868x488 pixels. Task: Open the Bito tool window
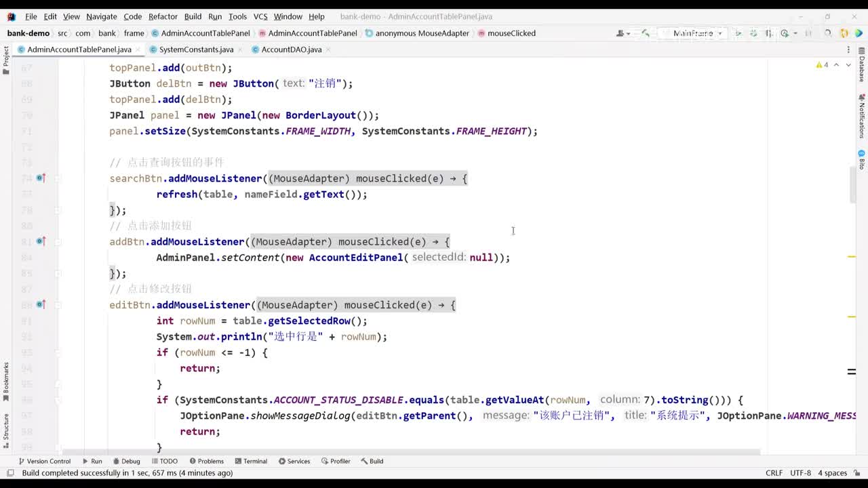(862, 160)
